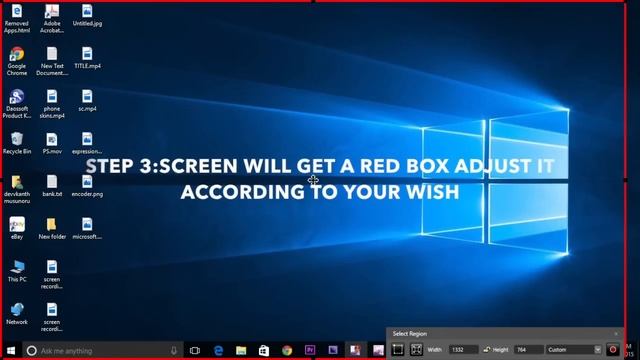Select the sc.mp4 desktop file
Image resolution: width=640 pixels, height=360 pixels.
click(x=87, y=100)
